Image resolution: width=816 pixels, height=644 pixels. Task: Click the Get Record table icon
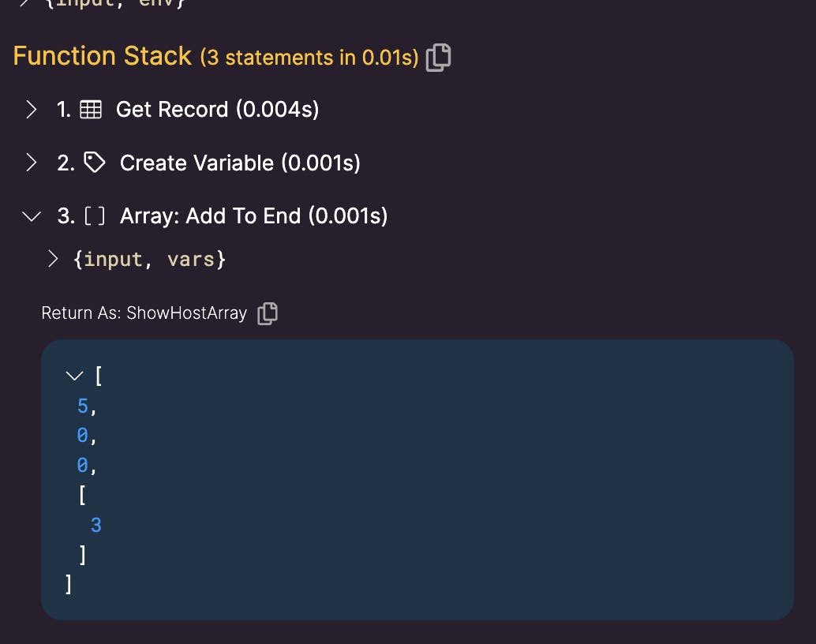click(91, 110)
